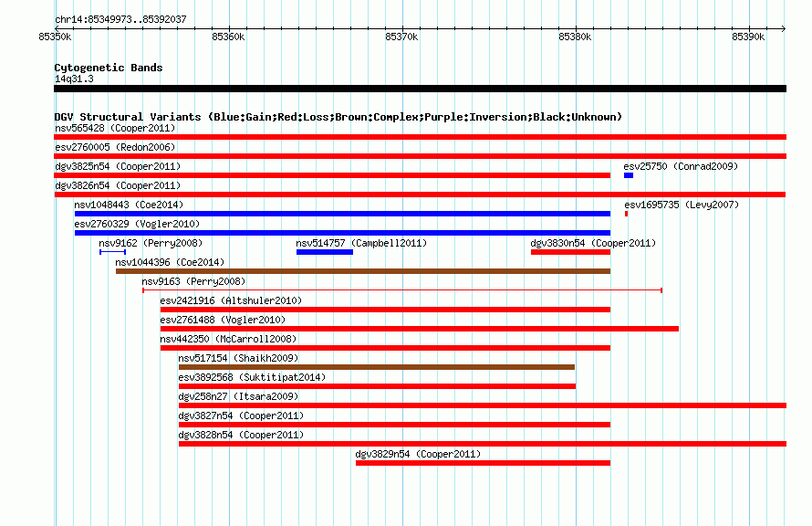Viewport: 812px width, 526px height.
Task: Click the 85360k ruler tick label
Action: click(x=228, y=37)
